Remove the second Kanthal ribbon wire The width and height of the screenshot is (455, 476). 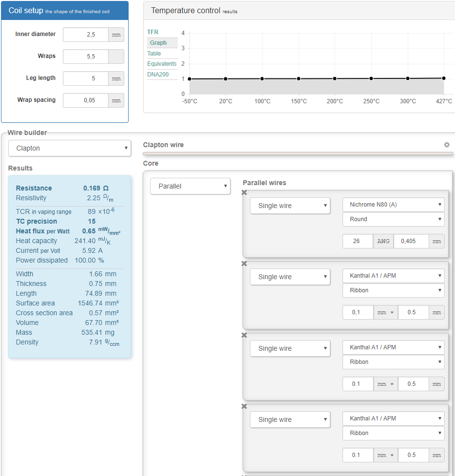click(x=245, y=336)
